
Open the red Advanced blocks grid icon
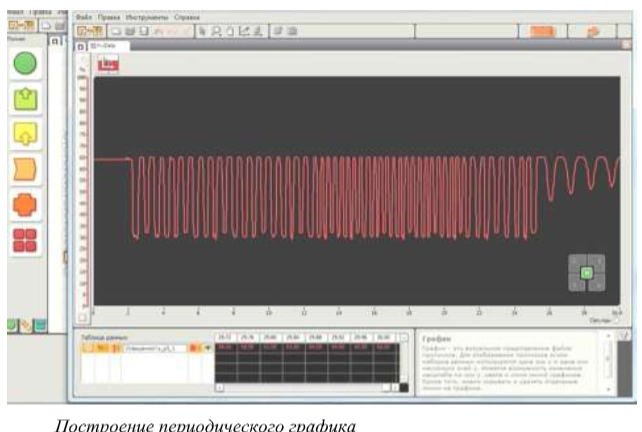[x=24, y=240]
